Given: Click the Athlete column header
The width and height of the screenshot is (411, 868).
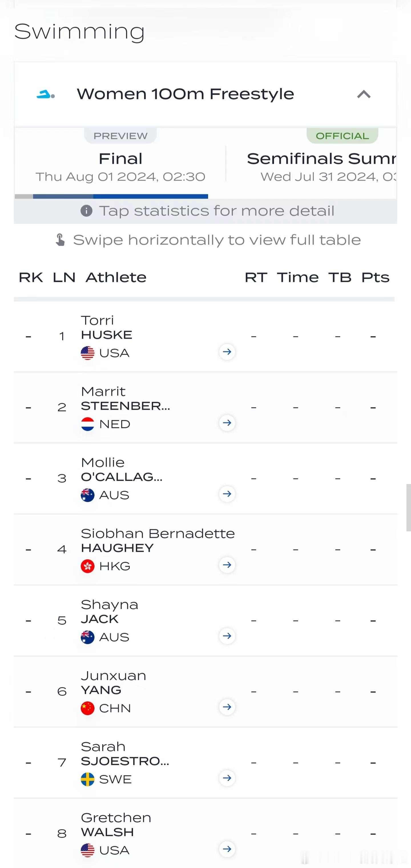Looking at the screenshot, I should pos(116,278).
